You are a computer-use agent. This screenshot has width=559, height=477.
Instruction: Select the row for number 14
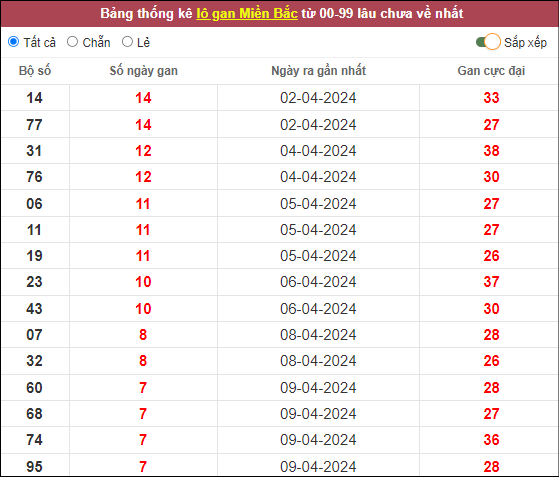point(280,98)
